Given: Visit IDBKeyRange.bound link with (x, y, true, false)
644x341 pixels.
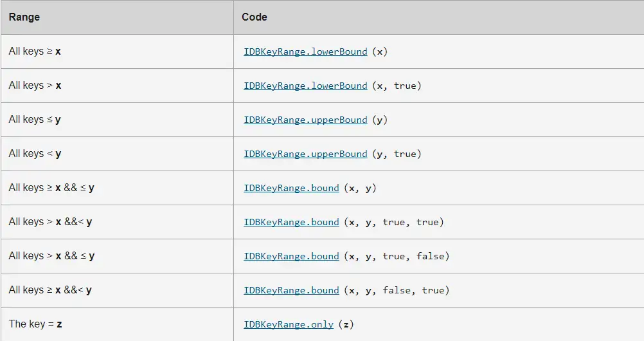Looking at the screenshot, I should (291, 257).
